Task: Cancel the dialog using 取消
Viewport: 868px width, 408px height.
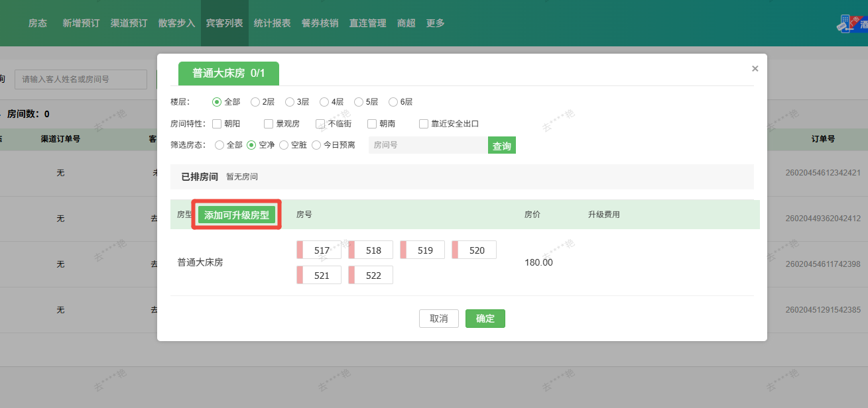Action: tap(438, 319)
